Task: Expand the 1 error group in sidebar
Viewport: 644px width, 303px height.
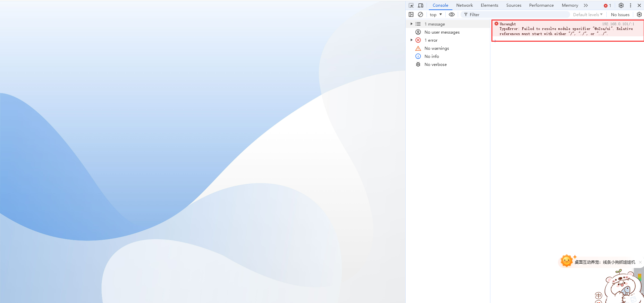Action: 412,40
